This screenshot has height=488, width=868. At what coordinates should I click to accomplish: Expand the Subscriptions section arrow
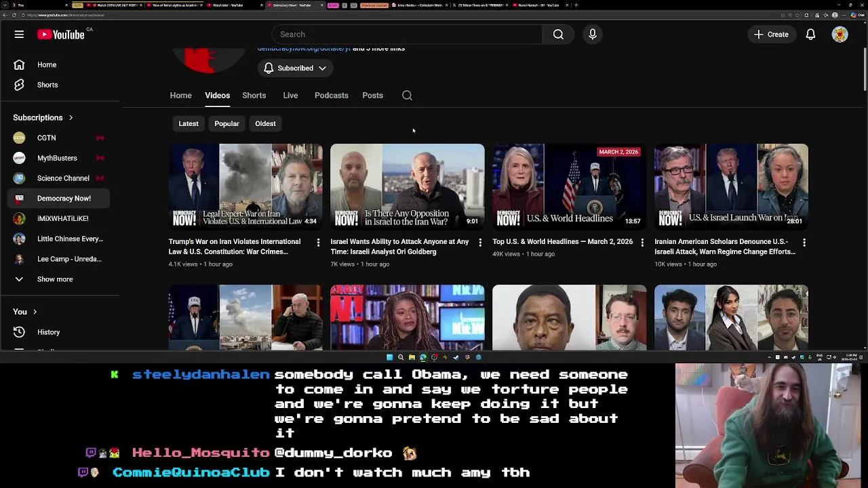[71, 118]
